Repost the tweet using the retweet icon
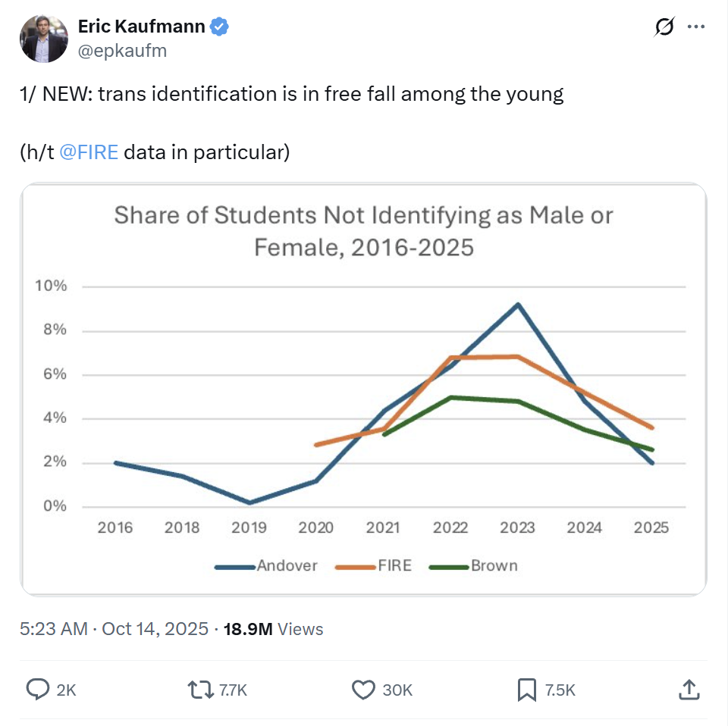 pos(200,690)
